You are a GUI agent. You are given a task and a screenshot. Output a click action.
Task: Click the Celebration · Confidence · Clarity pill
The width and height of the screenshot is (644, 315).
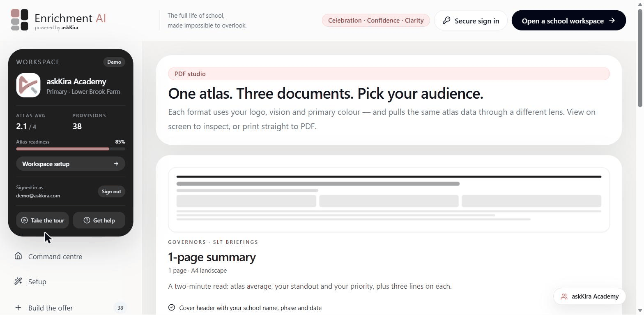click(x=376, y=21)
